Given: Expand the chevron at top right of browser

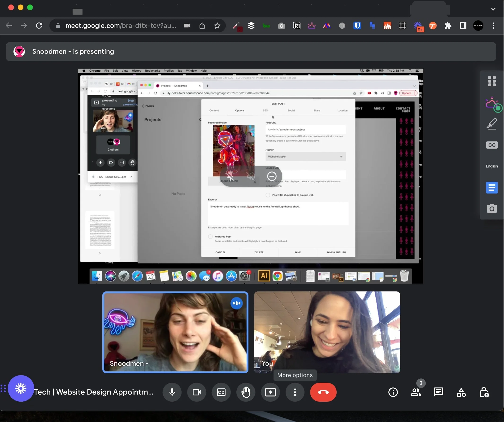Looking at the screenshot, I should 493,9.
